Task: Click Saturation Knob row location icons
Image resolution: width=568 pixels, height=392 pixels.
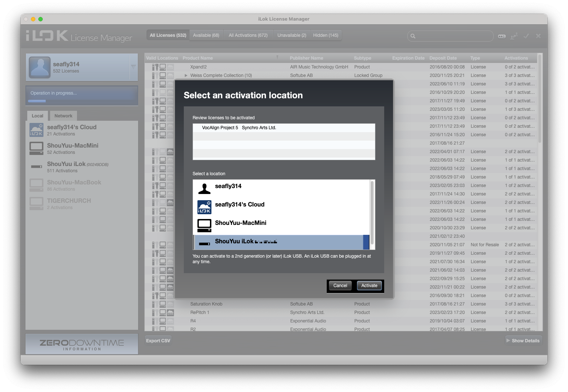Action: [163, 304]
